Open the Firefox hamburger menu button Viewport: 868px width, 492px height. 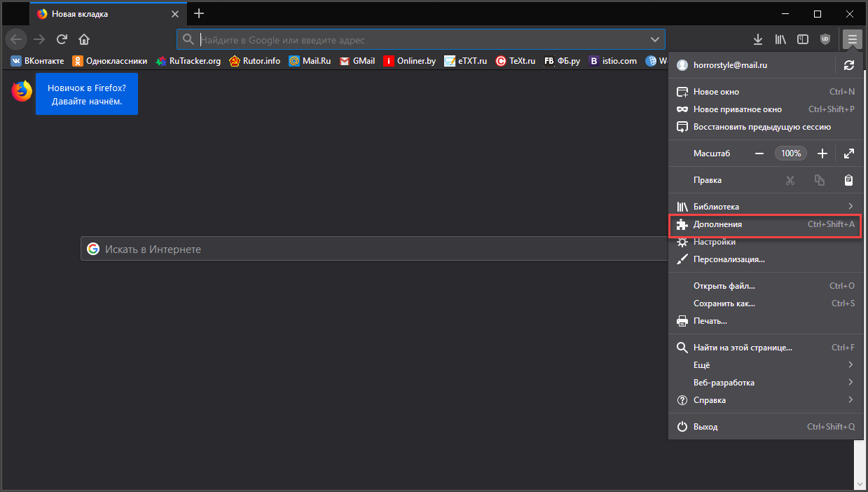click(x=852, y=39)
